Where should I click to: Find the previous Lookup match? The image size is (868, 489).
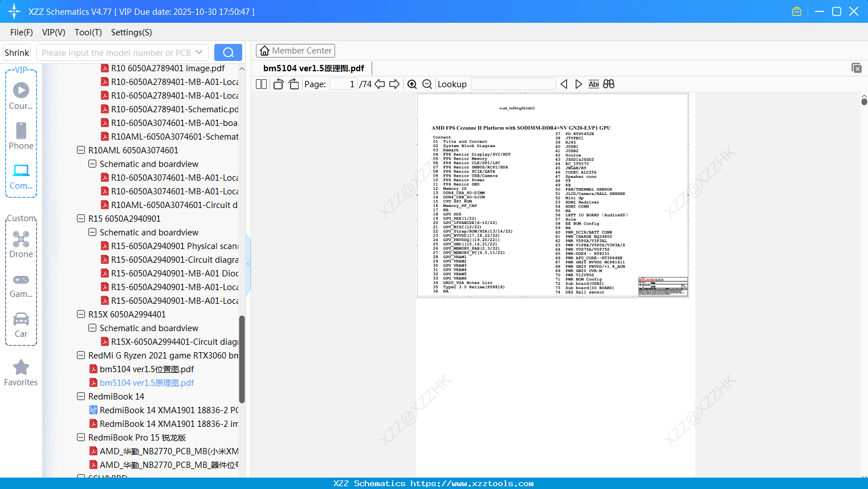564,84
